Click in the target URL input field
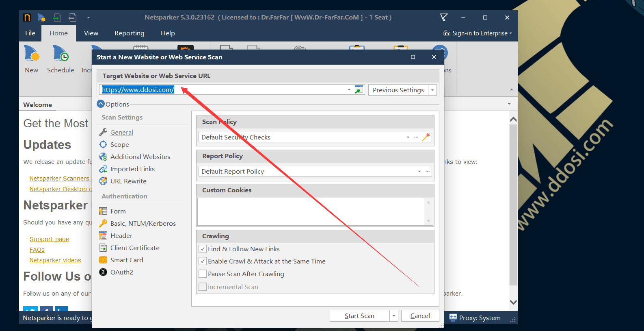644x331 pixels. pyautogui.click(x=223, y=90)
